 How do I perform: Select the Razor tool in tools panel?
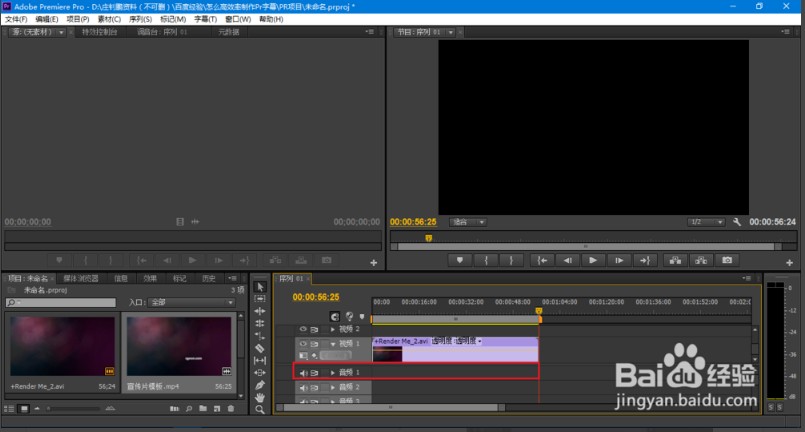260,348
